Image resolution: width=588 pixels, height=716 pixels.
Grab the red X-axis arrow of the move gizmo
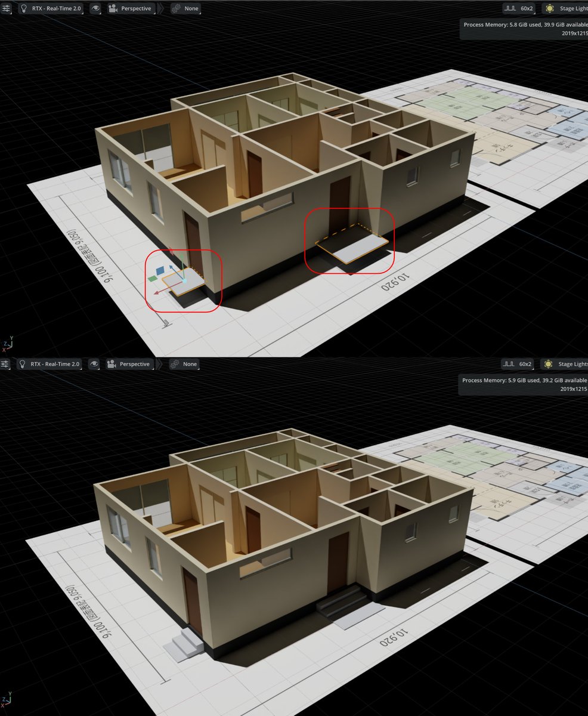pyautogui.click(x=157, y=292)
